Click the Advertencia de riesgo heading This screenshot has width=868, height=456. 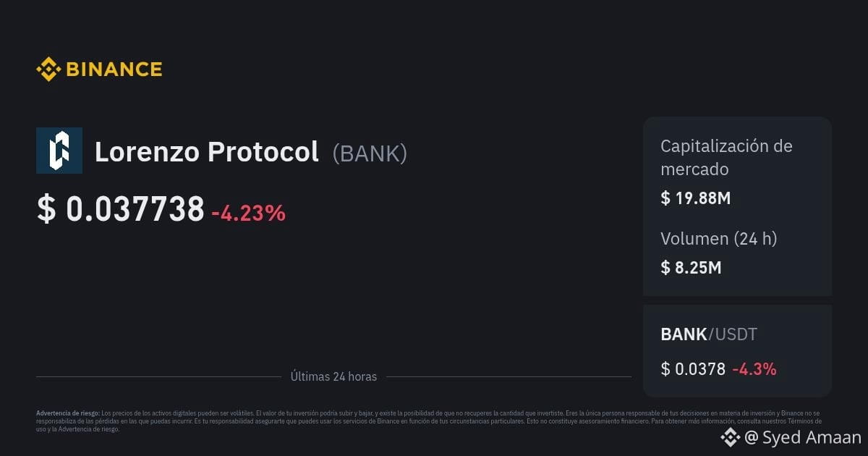(x=68, y=413)
